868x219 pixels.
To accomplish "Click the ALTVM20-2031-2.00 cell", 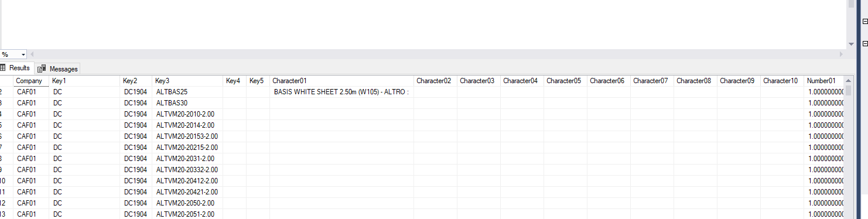I will [187, 159].
